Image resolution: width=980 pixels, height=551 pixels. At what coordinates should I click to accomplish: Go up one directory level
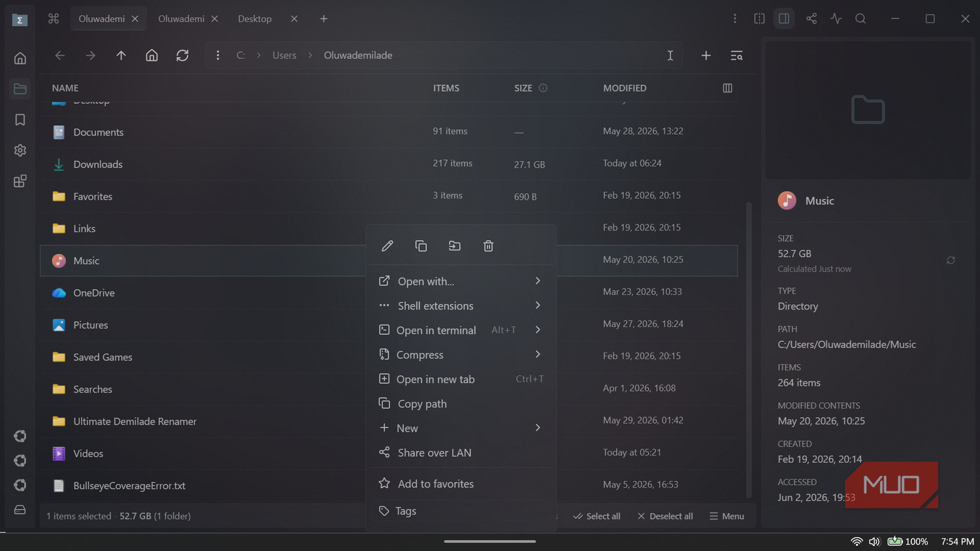click(x=121, y=55)
